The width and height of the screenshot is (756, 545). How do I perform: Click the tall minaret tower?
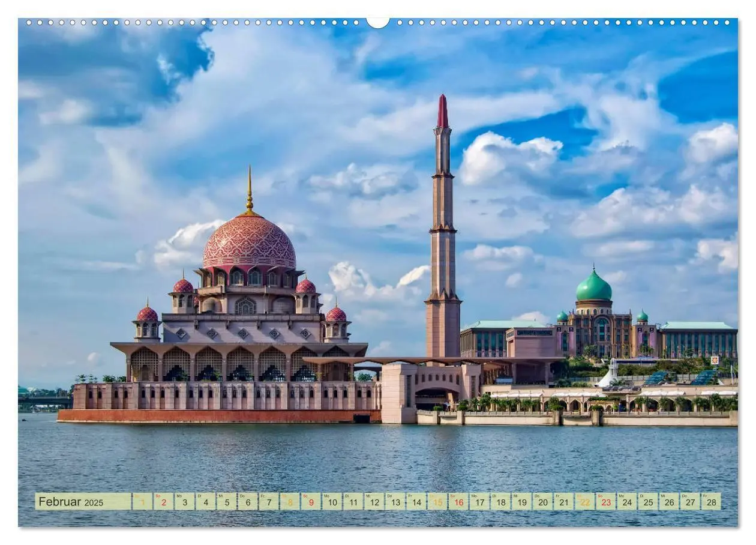tap(443, 226)
